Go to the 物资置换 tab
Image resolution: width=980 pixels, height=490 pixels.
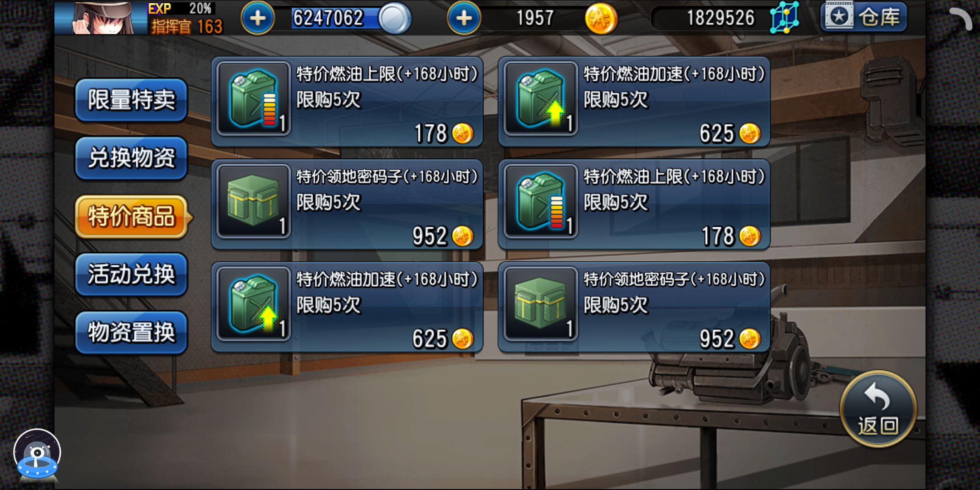131,333
